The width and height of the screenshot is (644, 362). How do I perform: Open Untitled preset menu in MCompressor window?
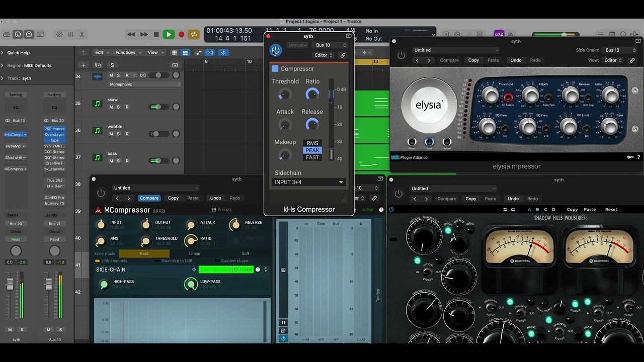pos(155,188)
